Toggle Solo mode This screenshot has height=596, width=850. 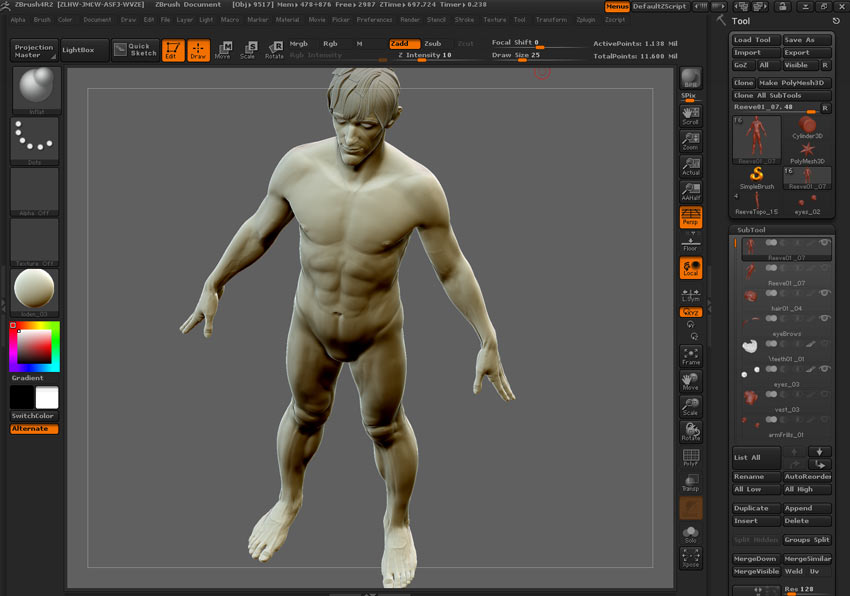(691, 534)
